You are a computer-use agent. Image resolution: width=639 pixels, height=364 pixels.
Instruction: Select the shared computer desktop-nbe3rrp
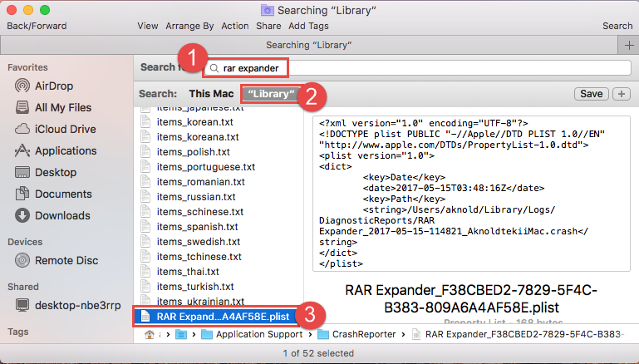[67, 305]
